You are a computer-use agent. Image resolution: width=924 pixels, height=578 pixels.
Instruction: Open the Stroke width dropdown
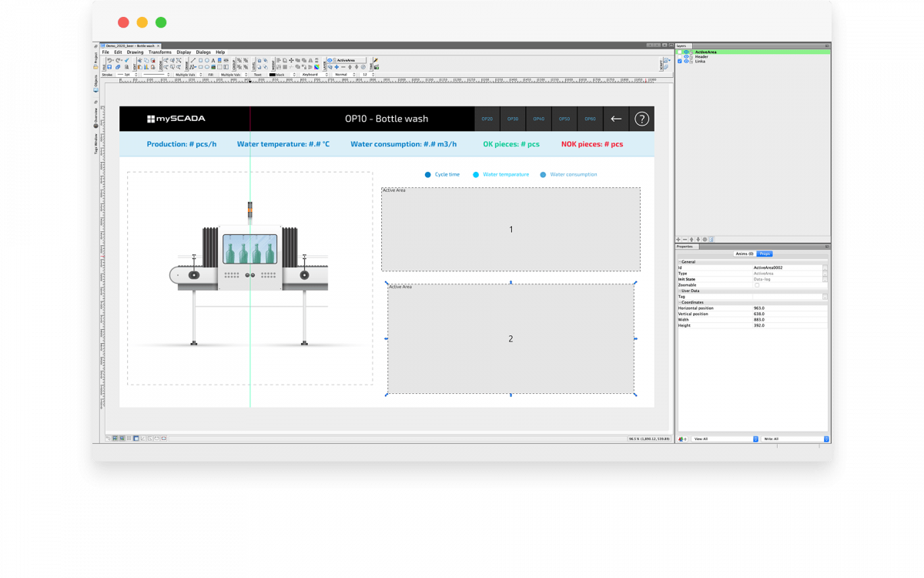(127, 75)
